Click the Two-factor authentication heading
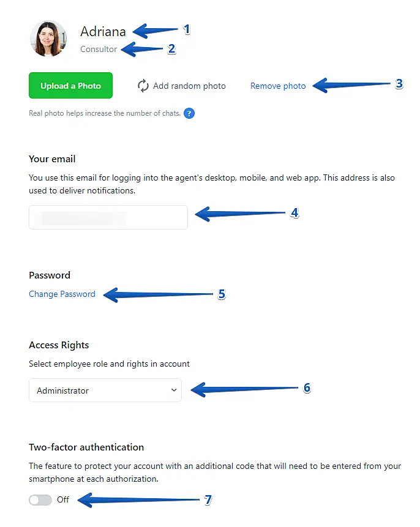The width and height of the screenshot is (420, 527). click(86, 447)
